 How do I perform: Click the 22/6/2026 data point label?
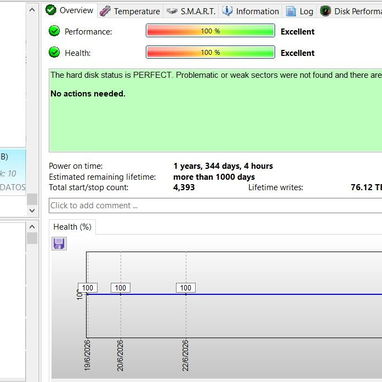pyautogui.click(x=186, y=288)
